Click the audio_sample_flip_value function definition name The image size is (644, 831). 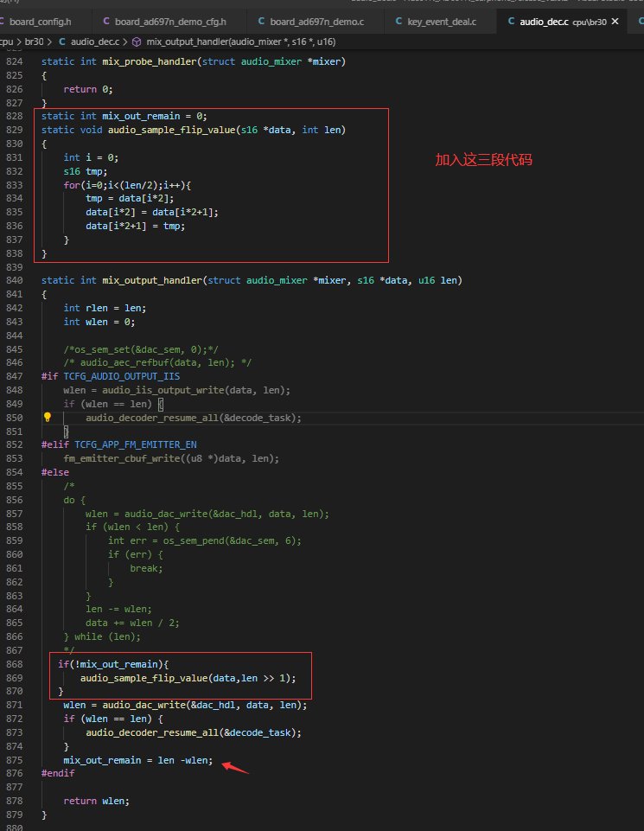(172, 130)
